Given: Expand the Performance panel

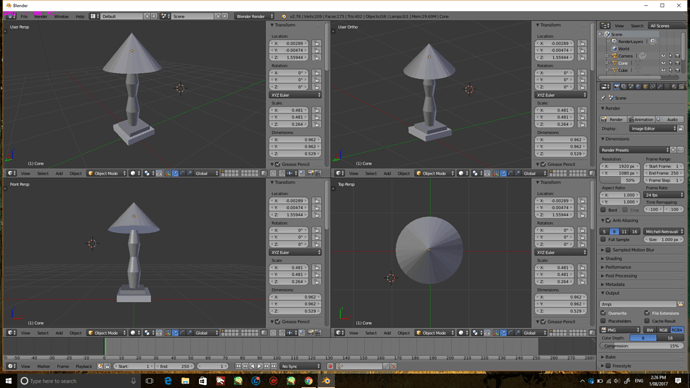Looking at the screenshot, I should point(618,267).
